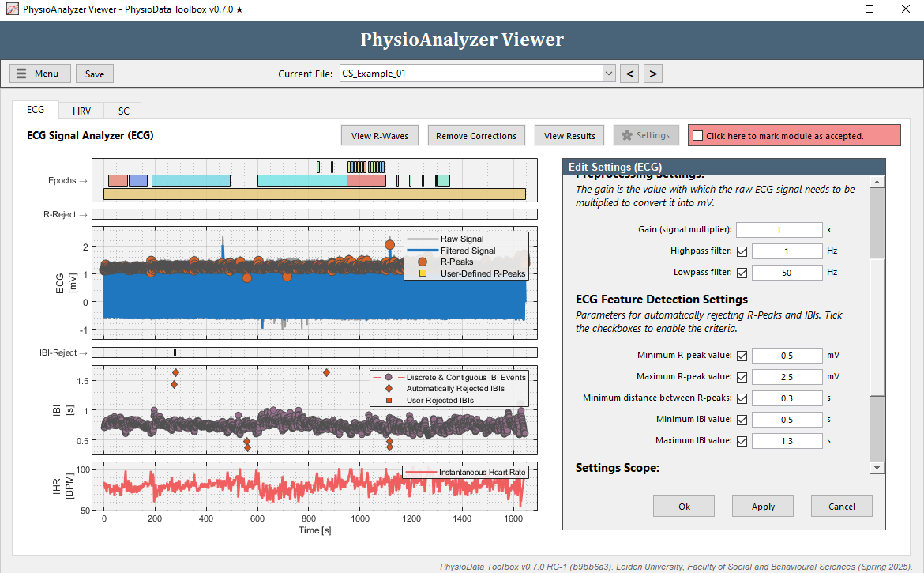The height and width of the screenshot is (573, 924).
Task: Click Cancel in Edit Settings
Action: point(842,507)
